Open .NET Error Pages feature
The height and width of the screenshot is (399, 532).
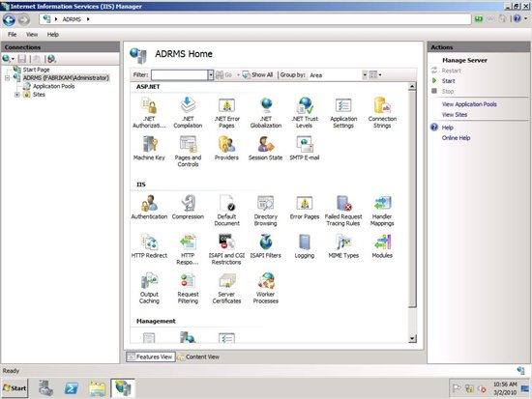[x=226, y=112]
